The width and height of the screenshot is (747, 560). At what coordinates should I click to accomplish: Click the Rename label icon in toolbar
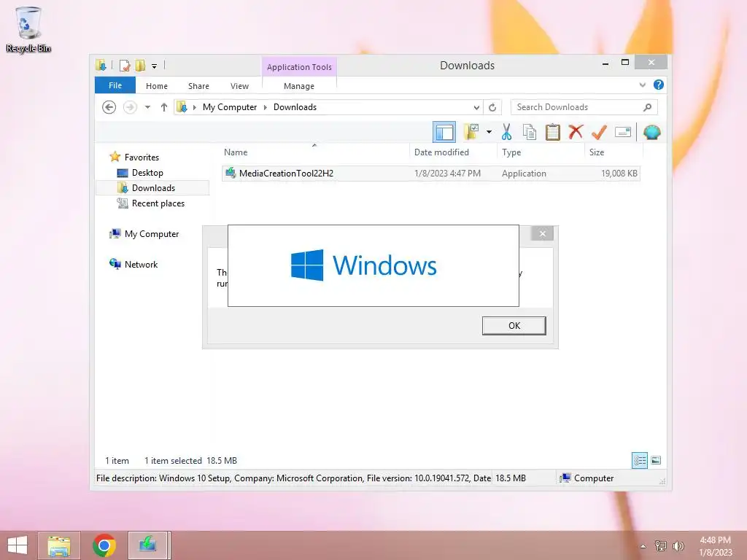click(623, 132)
